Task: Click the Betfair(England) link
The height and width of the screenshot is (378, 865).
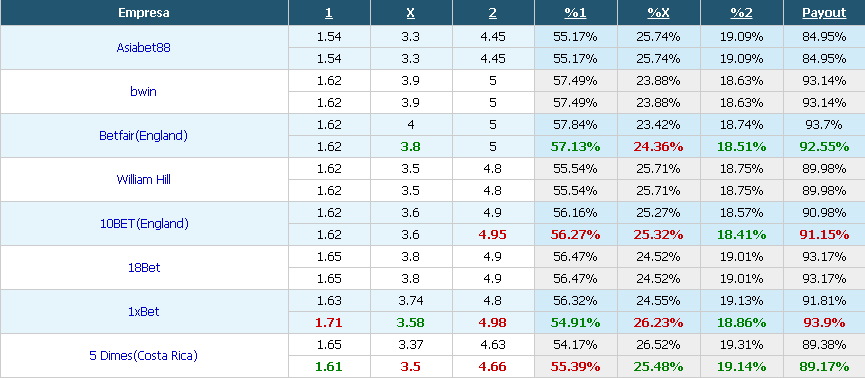Action: click(143, 136)
